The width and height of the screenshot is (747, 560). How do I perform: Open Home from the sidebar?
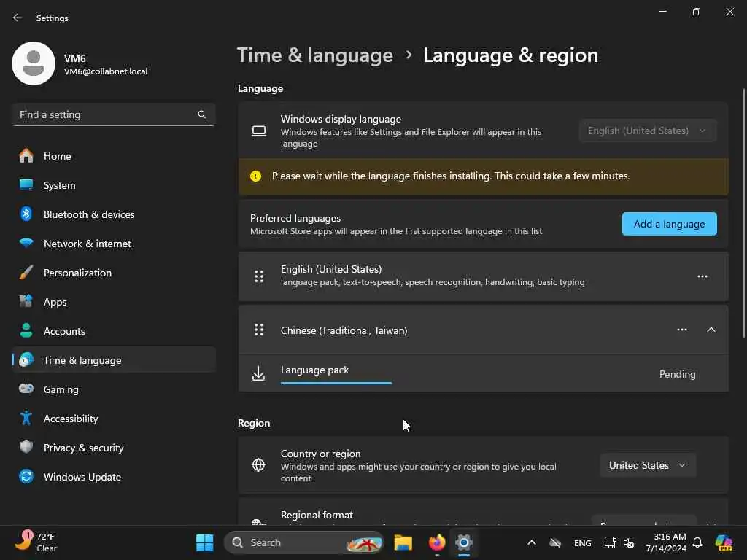(114, 156)
